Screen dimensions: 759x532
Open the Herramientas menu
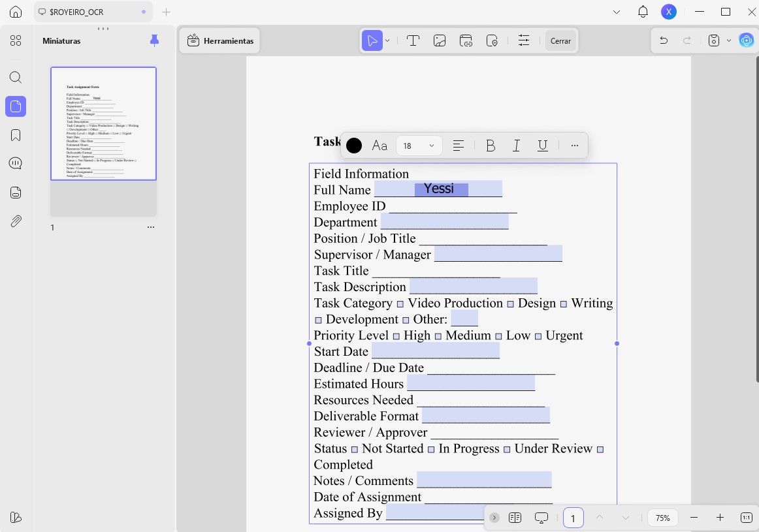(x=220, y=40)
